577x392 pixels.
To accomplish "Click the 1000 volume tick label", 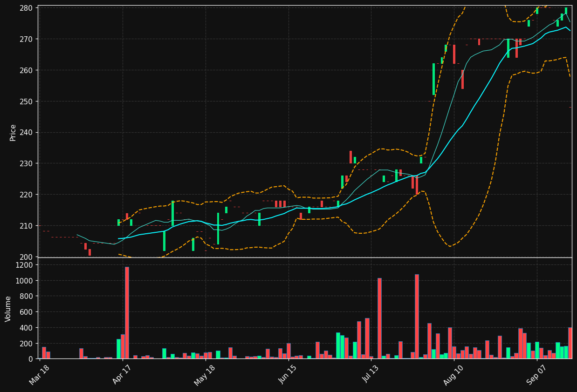I will [24, 281].
